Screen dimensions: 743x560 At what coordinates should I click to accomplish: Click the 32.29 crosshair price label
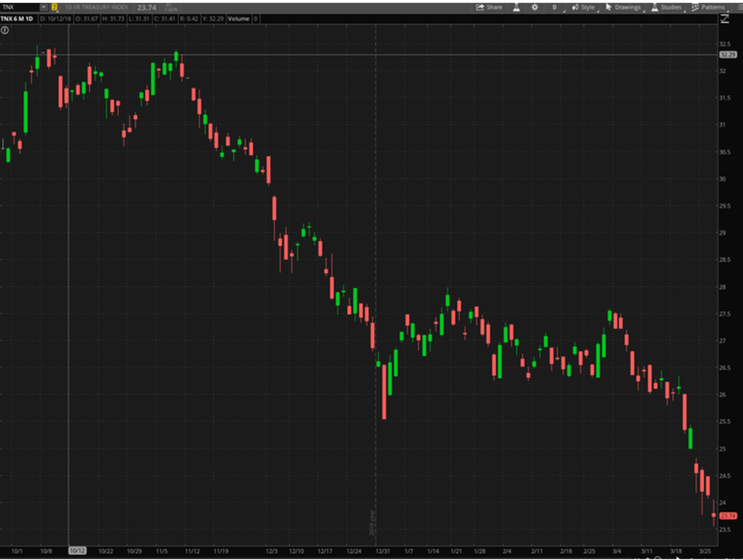[x=726, y=54]
